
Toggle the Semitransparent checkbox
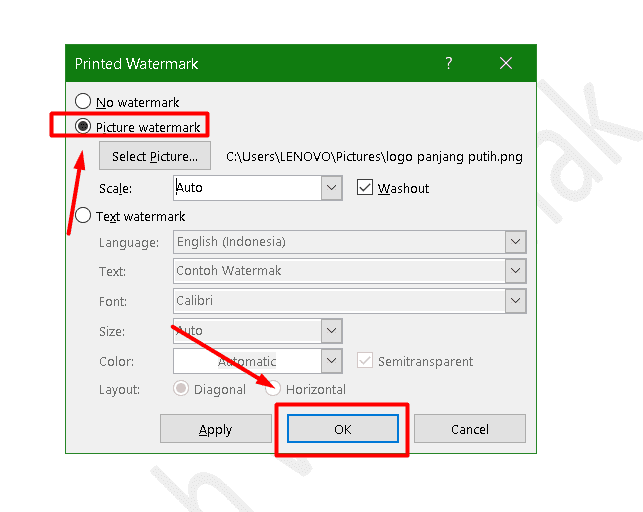pos(365,361)
